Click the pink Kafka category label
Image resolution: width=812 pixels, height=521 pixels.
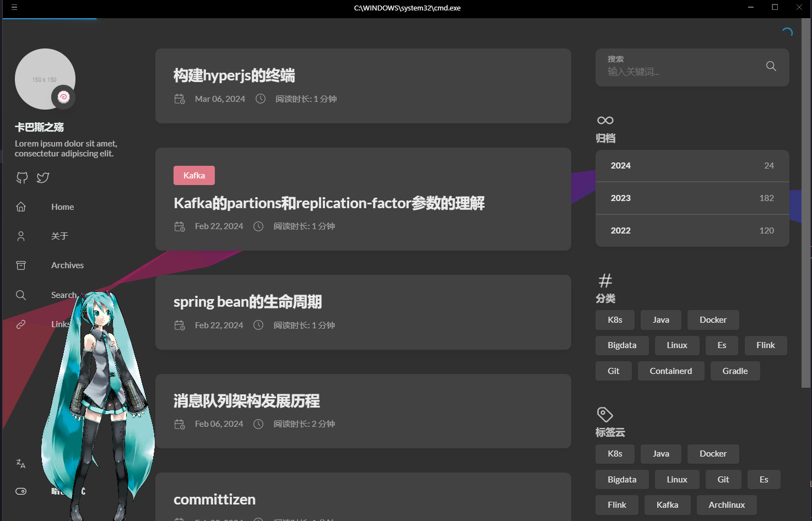194,176
